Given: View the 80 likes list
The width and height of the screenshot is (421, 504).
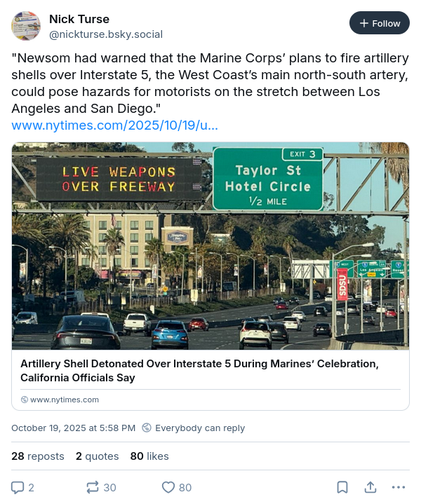Looking at the screenshot, I should [149, 456].
